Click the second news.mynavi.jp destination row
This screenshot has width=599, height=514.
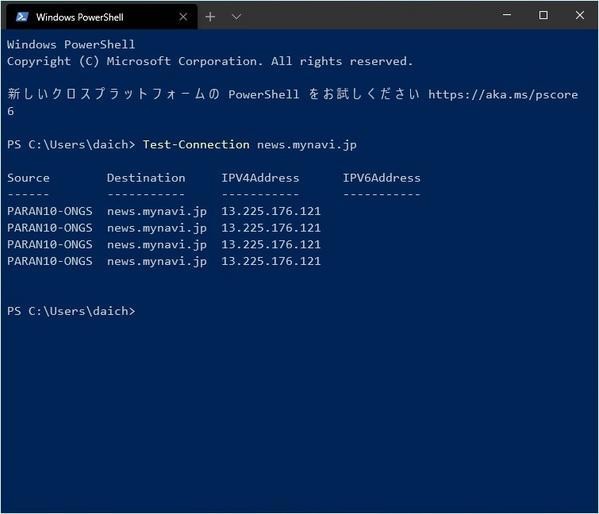click(x=157, y=228)
